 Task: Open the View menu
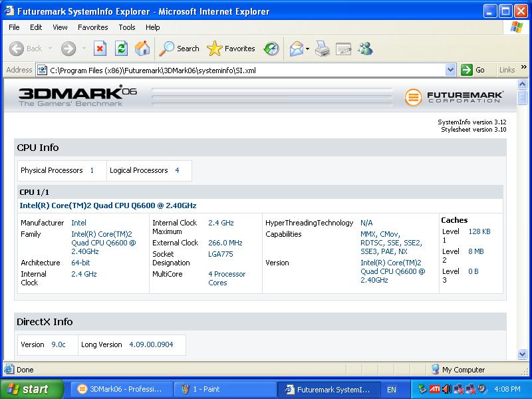click(x=60, y=27)
